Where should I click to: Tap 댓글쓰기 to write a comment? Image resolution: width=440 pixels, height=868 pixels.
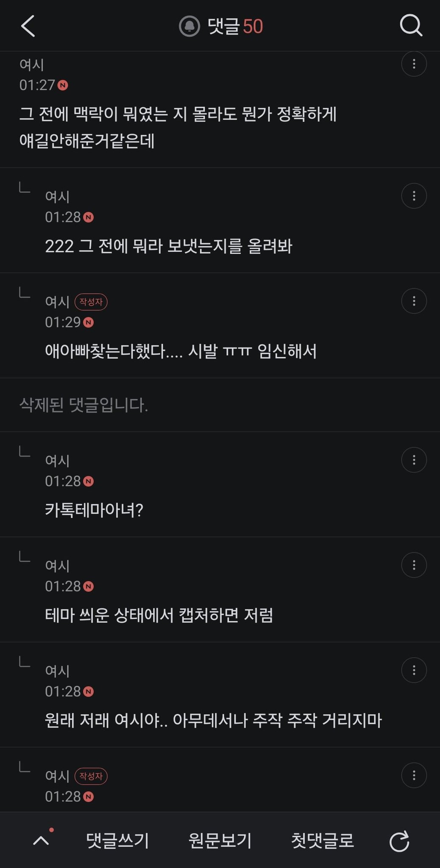tap(117, 841)
